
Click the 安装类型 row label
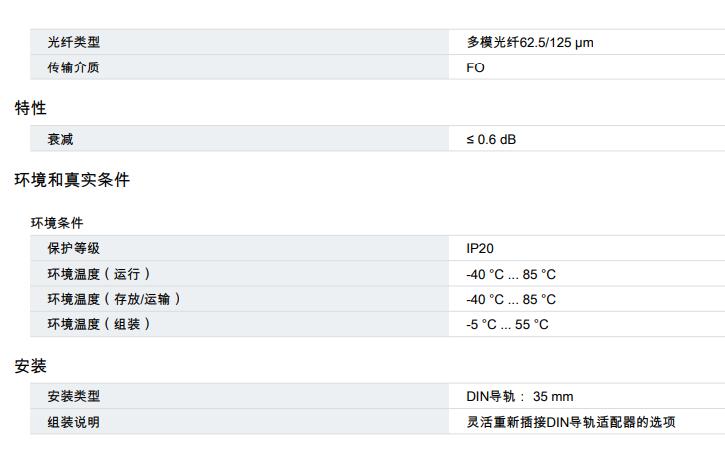[x=74, y=396]
